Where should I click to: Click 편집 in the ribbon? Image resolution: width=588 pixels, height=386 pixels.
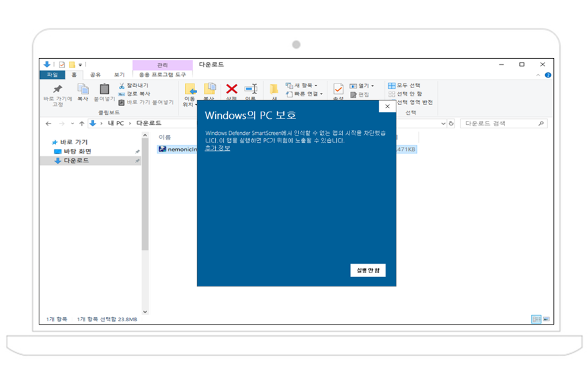pyautogui.click(x=359, y=94)
